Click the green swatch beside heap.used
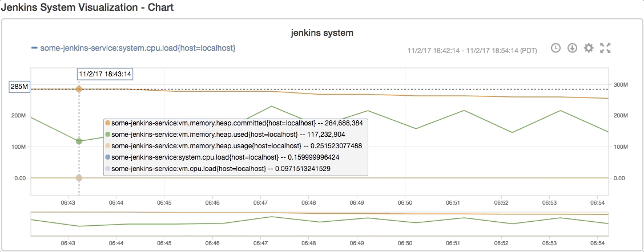Viewport: 644px width, 252px height. pyautogui.click(x=107, y=134)
